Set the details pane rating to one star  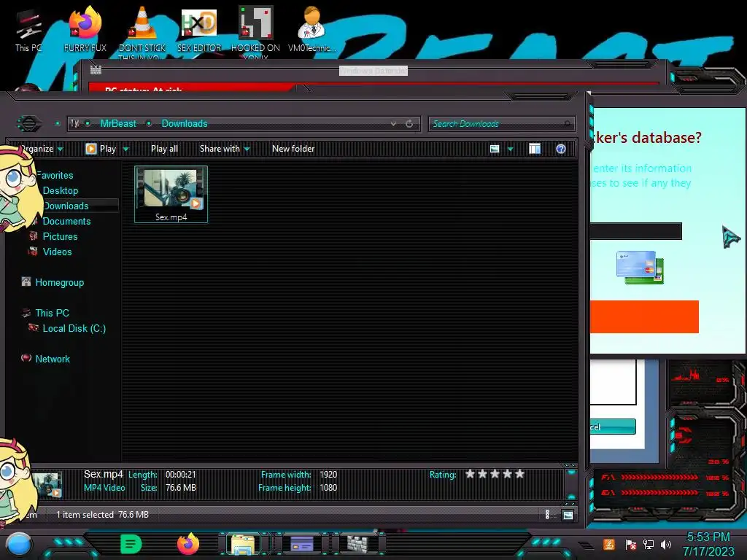pyautogui.click(x=471, y=474)
